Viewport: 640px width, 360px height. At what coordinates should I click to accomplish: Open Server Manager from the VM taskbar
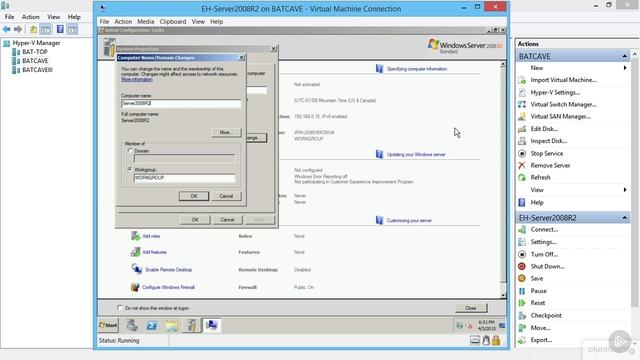tap(131, 325)
